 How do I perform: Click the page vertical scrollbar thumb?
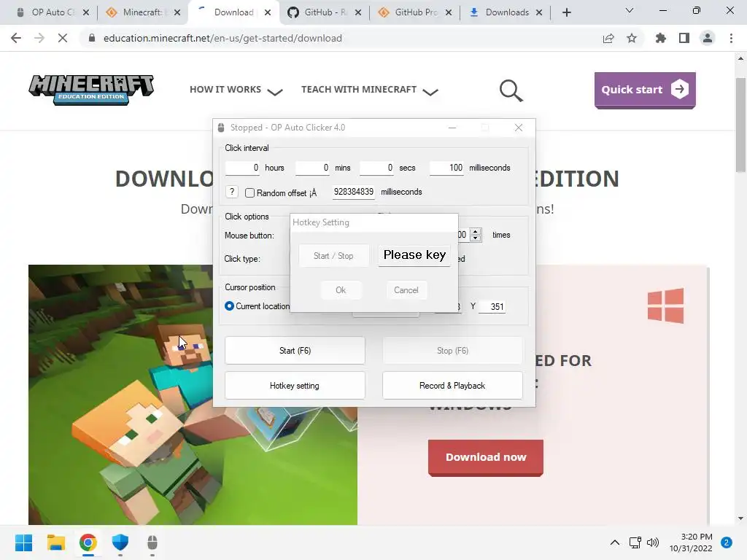tap(740, 125)
